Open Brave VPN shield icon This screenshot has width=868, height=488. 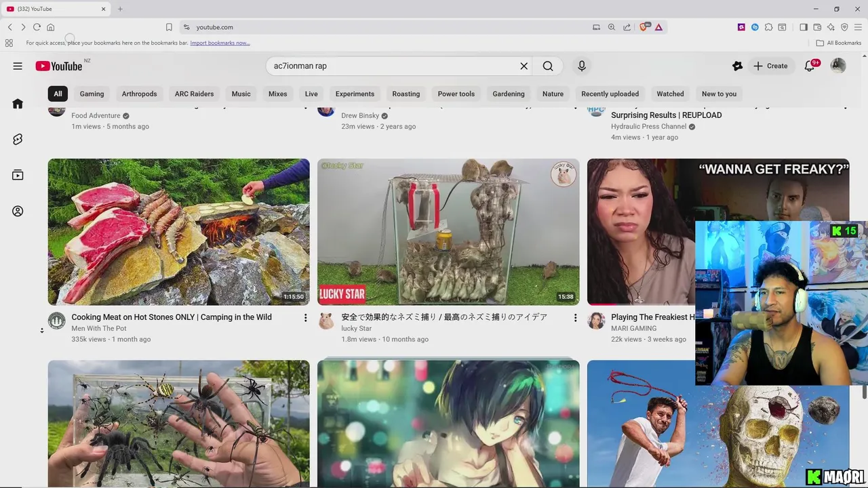coord(844,27)
